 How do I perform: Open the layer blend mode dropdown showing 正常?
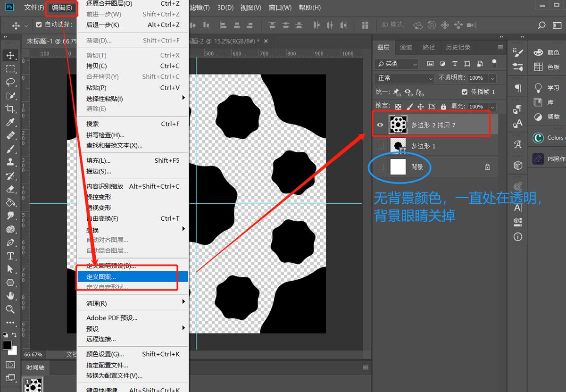point(403,77)
